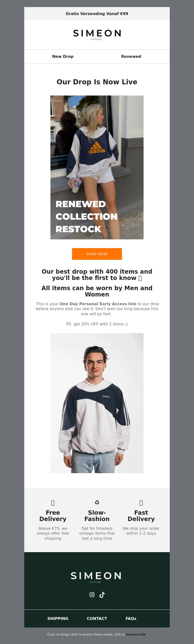Click the Our Drop Is Now Live heading
Image resolution: width=194 pixels, height=644 pixels.
pos(97,82)
